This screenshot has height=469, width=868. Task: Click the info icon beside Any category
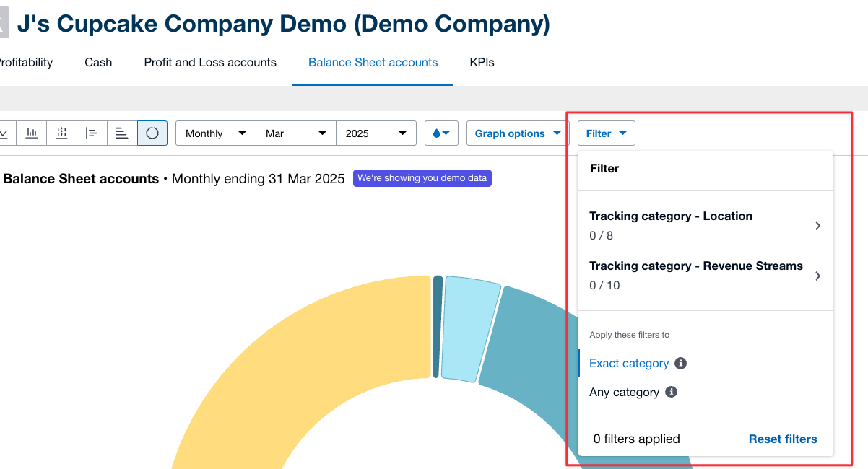click(672, 392)
